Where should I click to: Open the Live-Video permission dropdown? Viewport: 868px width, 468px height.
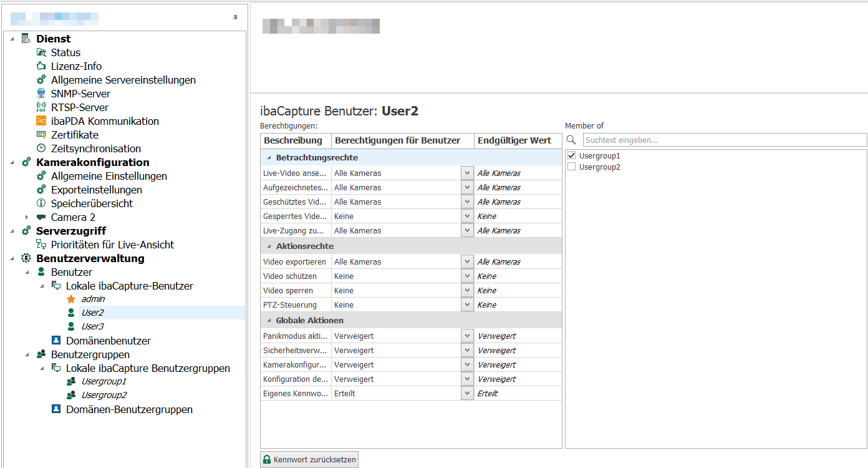[467, 173]
